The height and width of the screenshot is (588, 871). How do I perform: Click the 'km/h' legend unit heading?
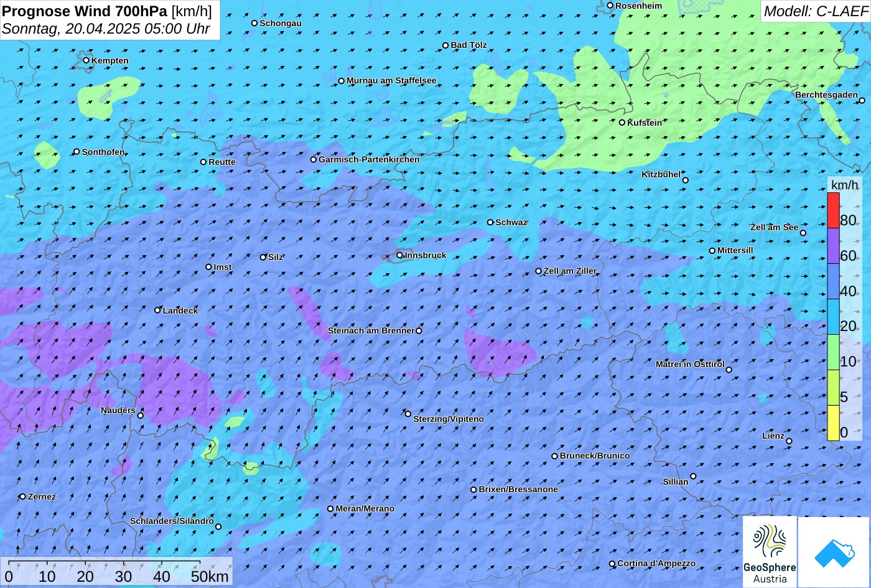pos(844,185)
